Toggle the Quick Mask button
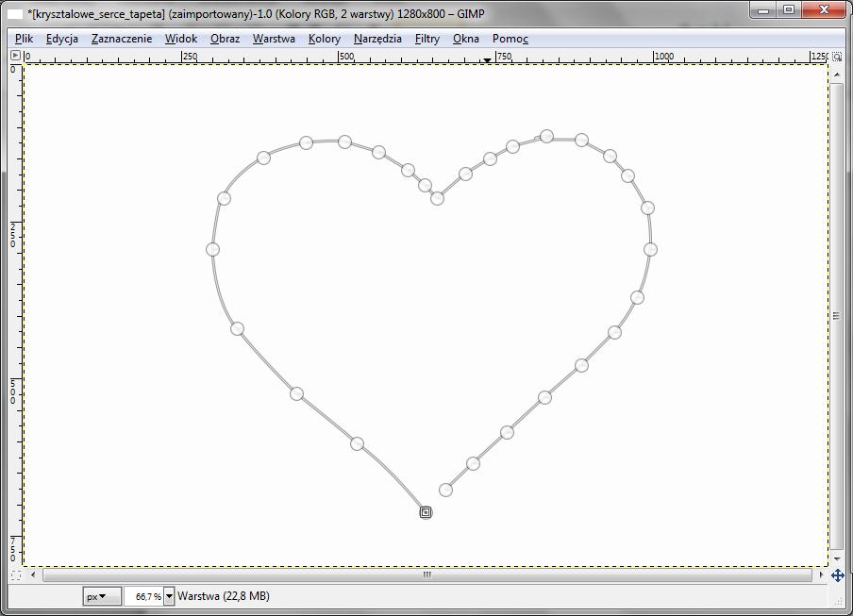853x616 pixels. click(x=15, y=574)
